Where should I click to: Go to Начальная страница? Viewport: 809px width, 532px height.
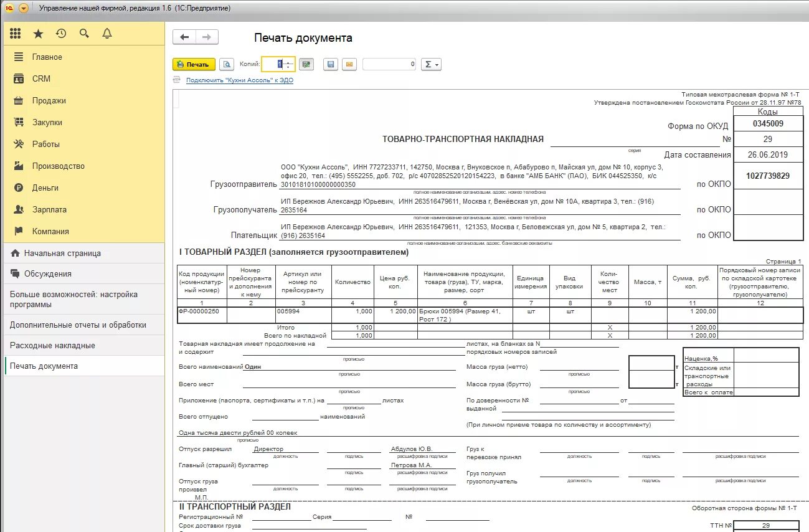point(84,254)
